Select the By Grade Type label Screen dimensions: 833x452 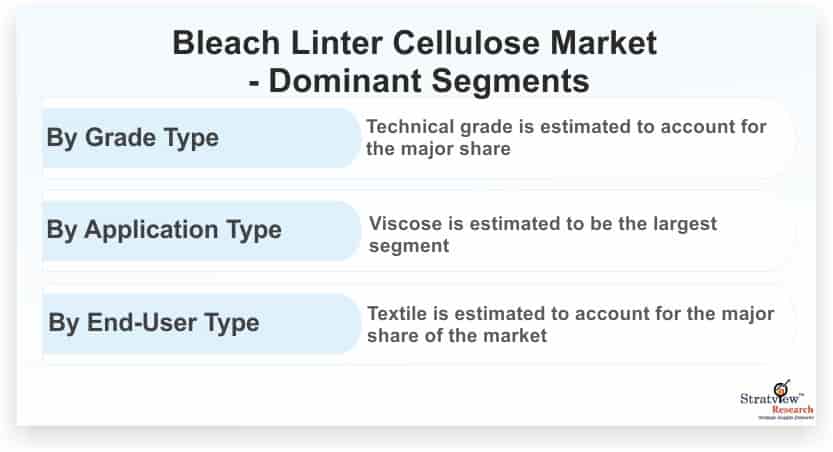click(132, 138)
